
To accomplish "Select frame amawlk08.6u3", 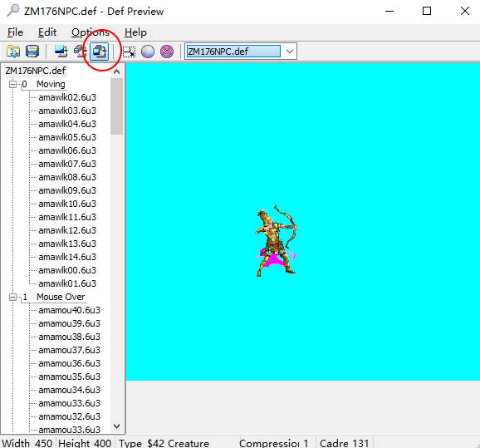I will point(67,177).
